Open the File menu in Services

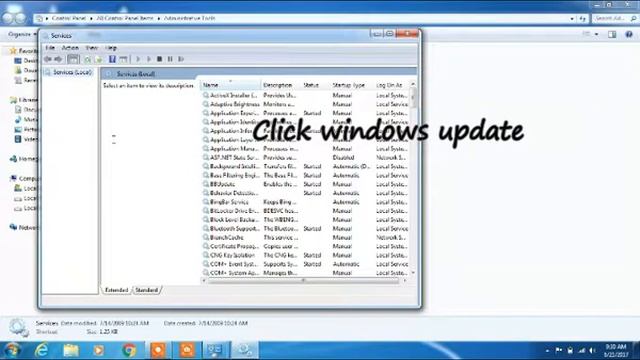pos(50,48)
